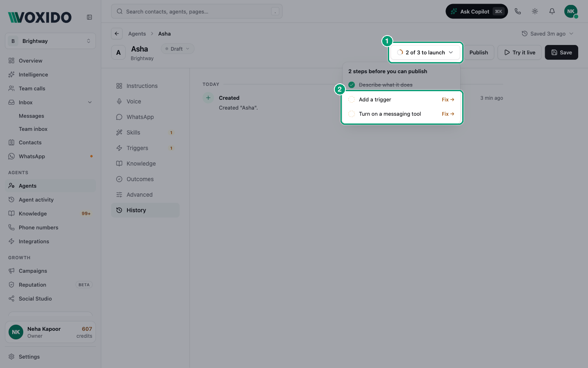Click the Publish button
The height and width of the screenshot is (368, 588).
point(479,52)
